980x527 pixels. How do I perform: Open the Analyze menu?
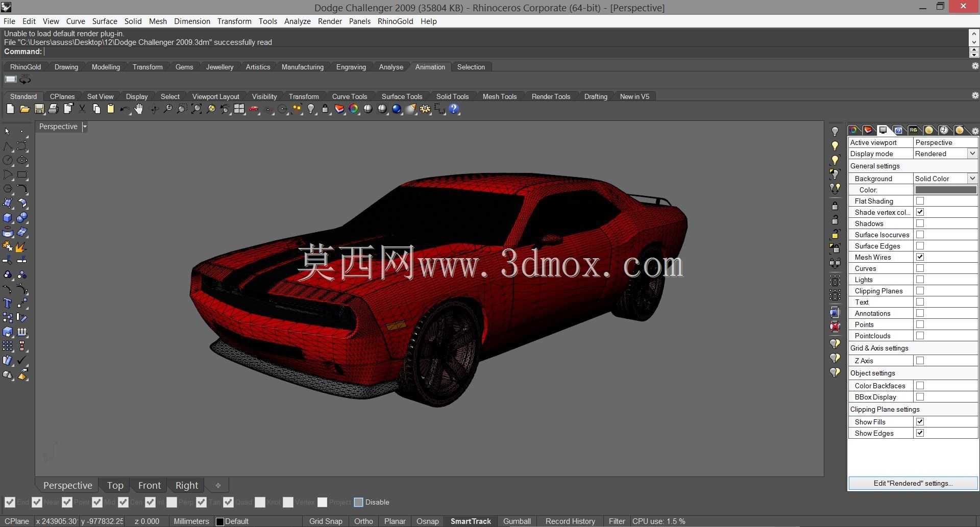(x=298, y=21)
